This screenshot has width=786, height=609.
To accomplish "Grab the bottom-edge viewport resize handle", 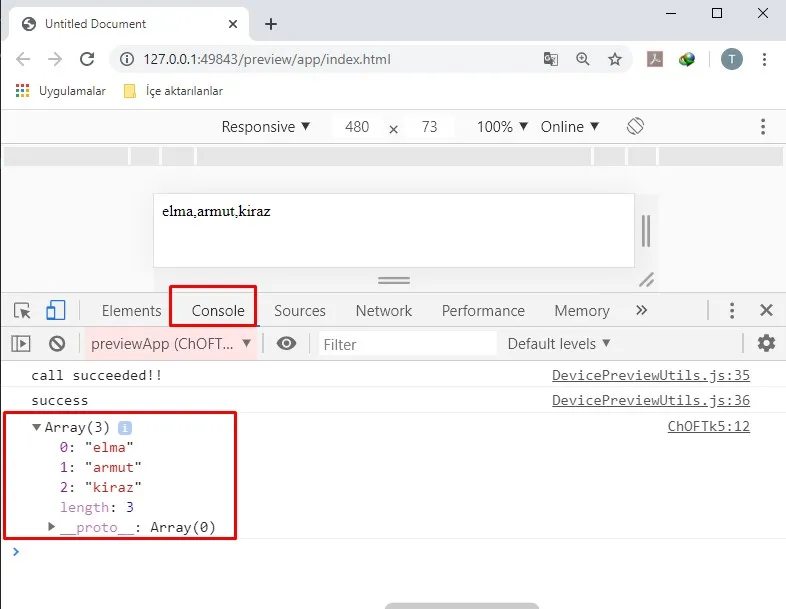I will click(x=394, y=280).
